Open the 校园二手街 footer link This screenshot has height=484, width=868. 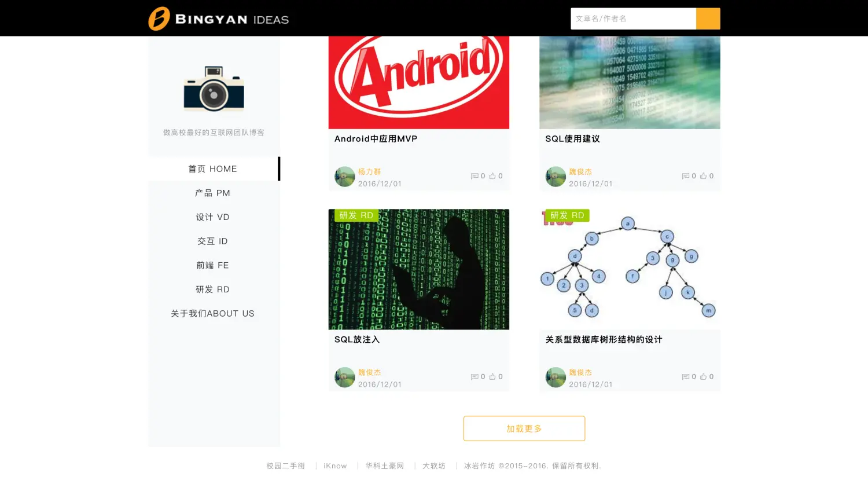point(285,466)
